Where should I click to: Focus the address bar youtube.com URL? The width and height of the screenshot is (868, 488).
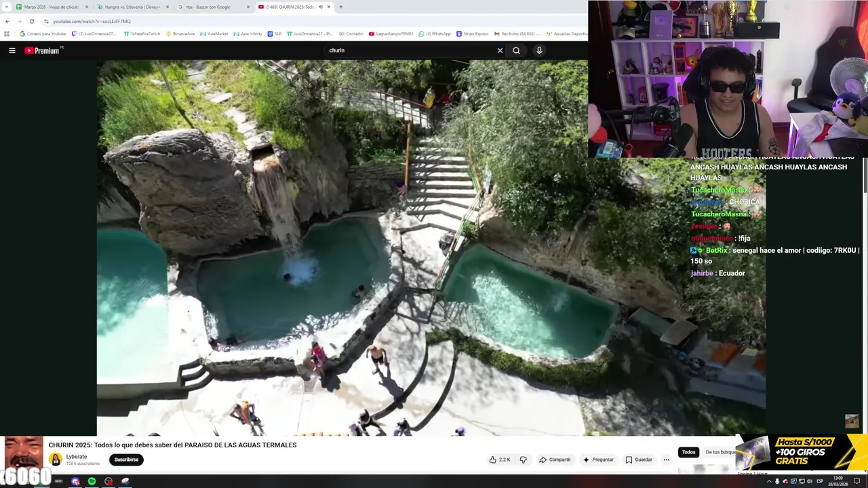(92, 21)
